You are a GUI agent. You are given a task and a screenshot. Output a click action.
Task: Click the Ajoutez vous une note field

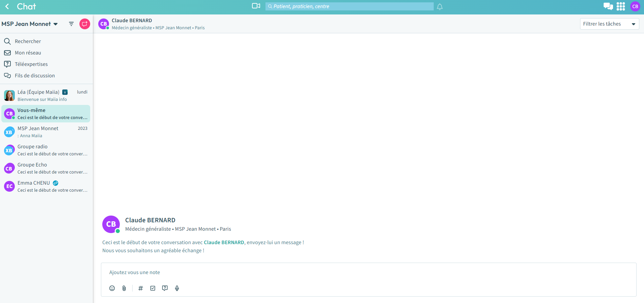(368, 272)
